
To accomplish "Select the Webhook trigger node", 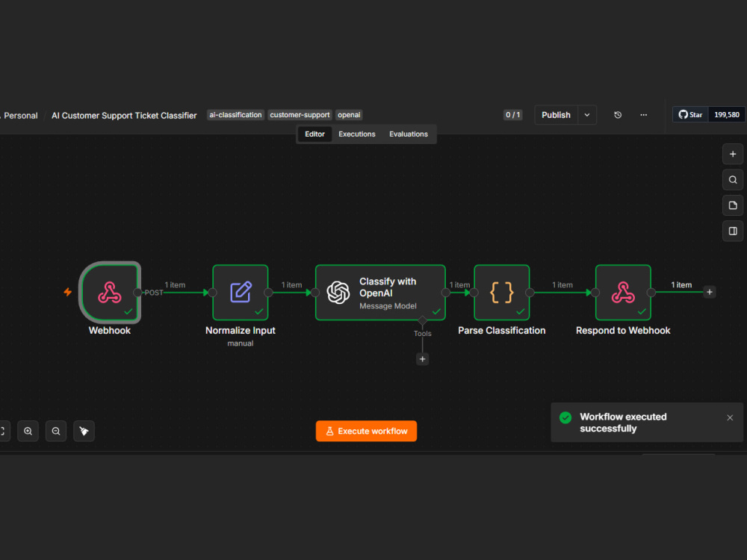I will pos(110,293).
